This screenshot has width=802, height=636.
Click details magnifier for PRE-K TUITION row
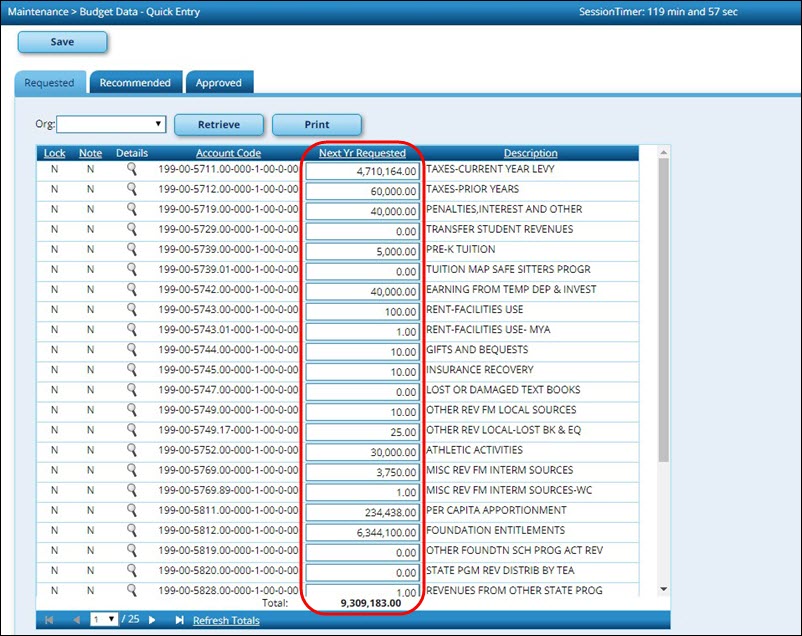click(x=131, y=250)
